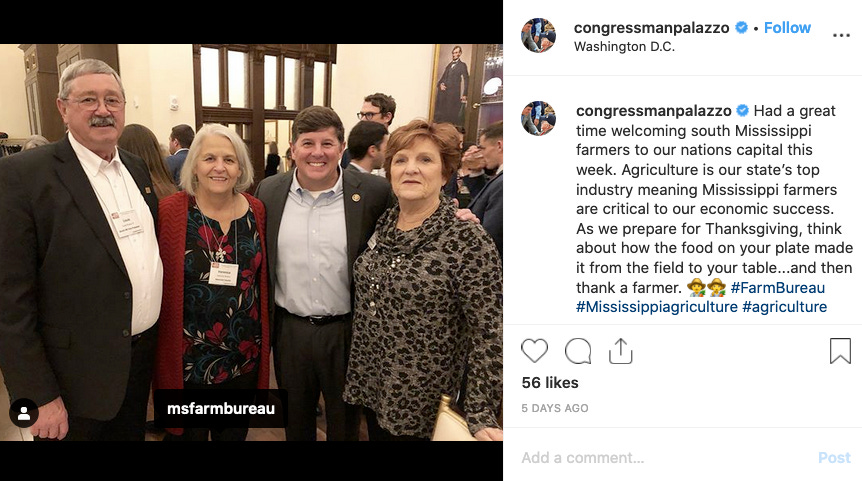Open the 5 DAYS AGO timestamp link
This screenshot has height=481, width=862.
click(555, 408)
